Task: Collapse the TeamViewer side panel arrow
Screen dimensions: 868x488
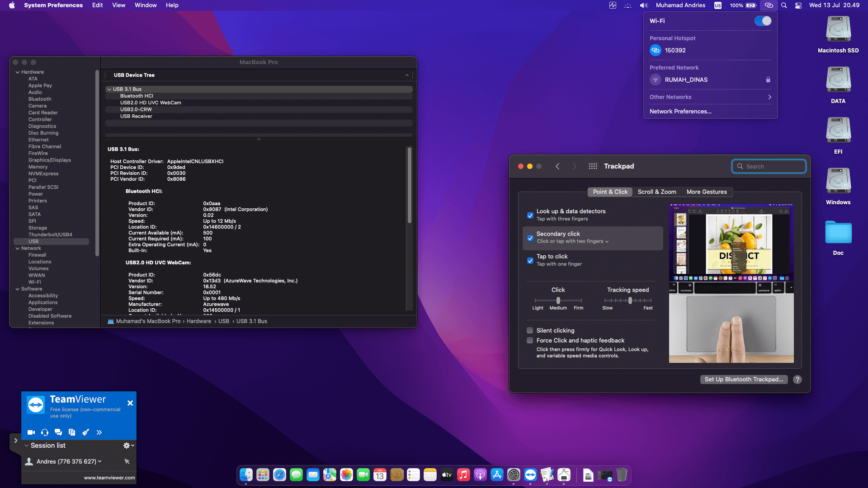Action: point(15,441)
